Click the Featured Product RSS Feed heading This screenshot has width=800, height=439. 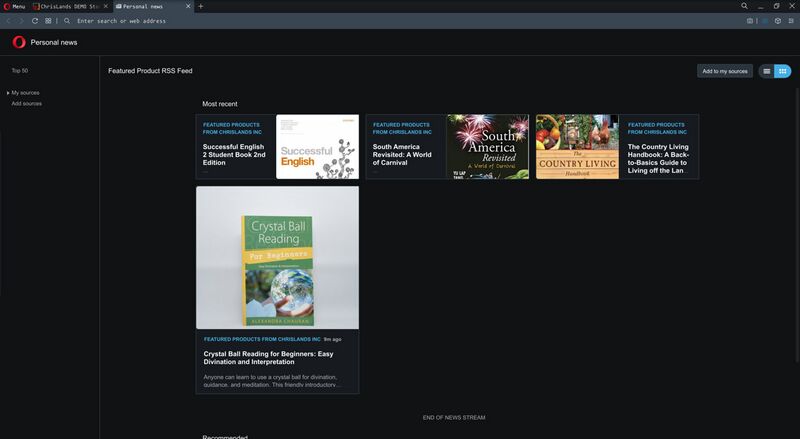150,71
